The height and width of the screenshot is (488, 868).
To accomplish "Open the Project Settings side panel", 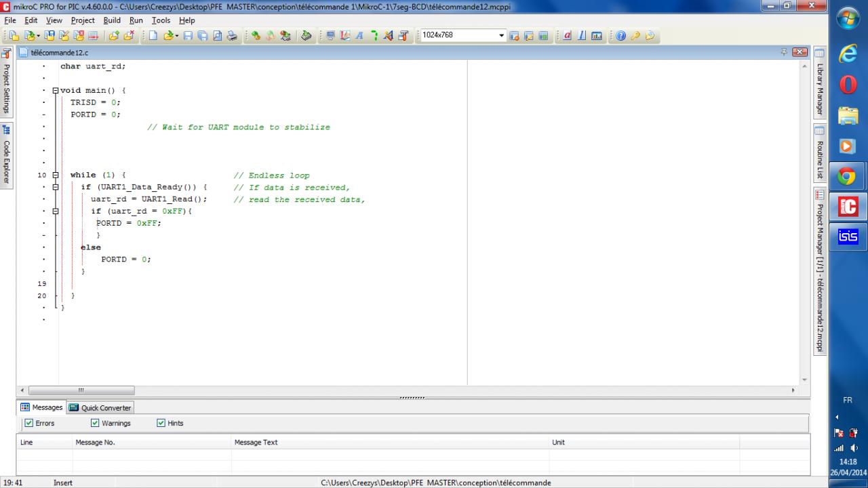I will (x=7, y=81).
